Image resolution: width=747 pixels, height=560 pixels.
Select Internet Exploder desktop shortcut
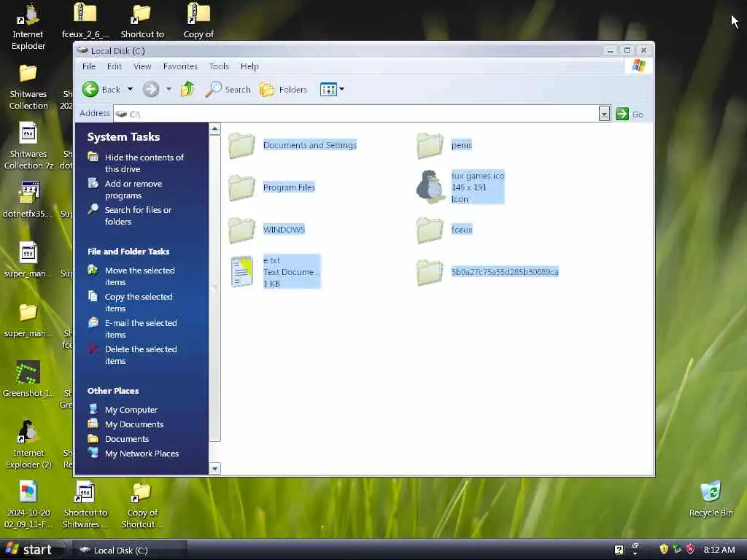click(x=28, y=28)
